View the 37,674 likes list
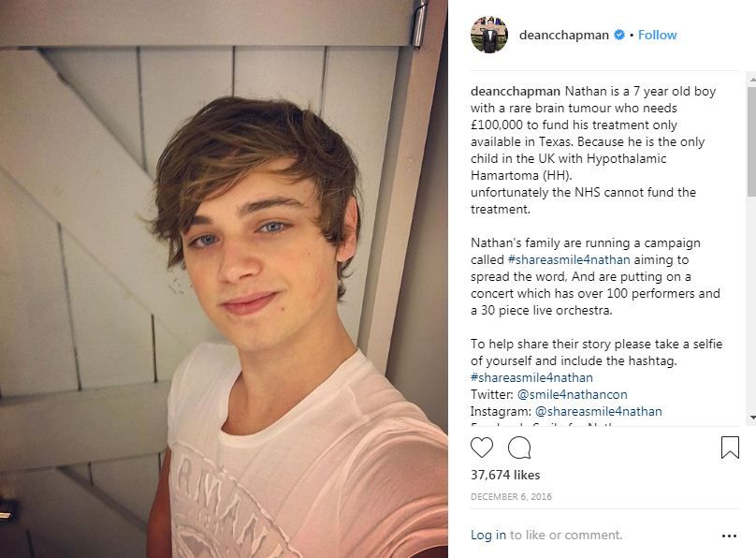The height and width of the screenshot is (558, 756). coord(505,475)
